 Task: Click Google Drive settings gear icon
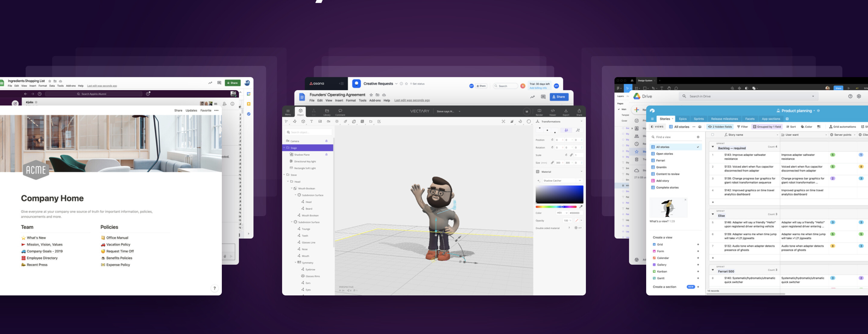[859, 96]
